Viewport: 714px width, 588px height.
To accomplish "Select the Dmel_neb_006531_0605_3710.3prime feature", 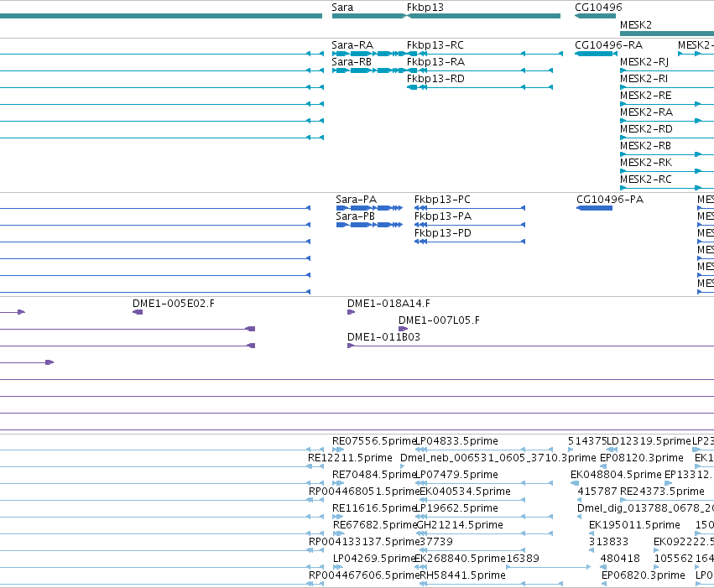I will click(x=402, y=466).
